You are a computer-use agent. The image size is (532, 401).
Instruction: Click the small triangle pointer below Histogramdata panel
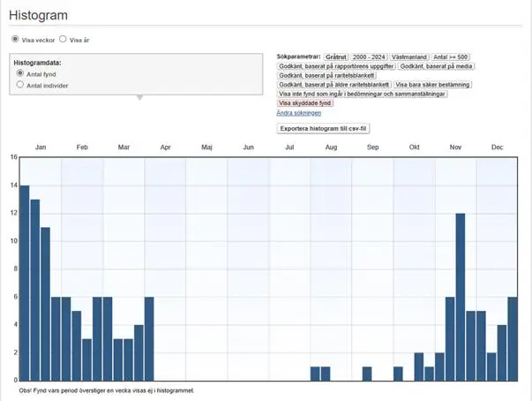[139, 98]
